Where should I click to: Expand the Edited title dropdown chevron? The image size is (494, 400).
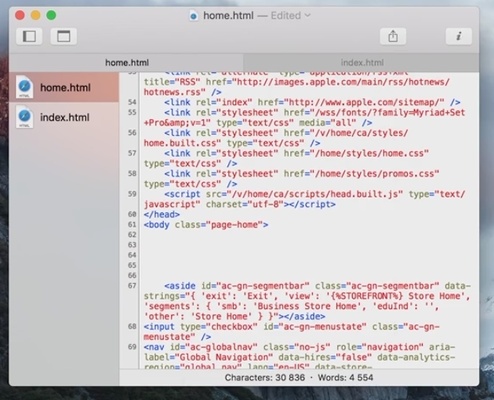tap(307, 15)
